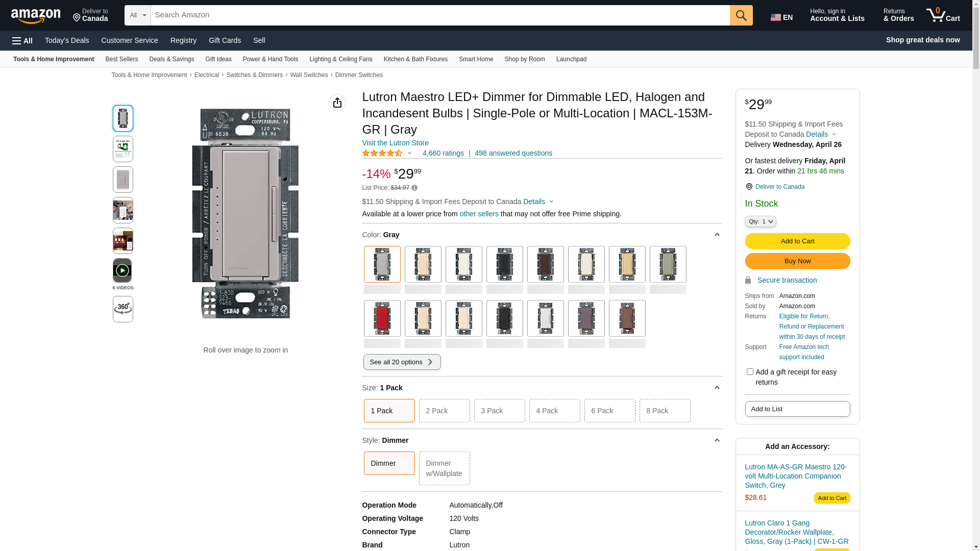Click the search magnifier button
Viewport: 980px width, 551px height.
pyautogui.click(x=741, y=15)
